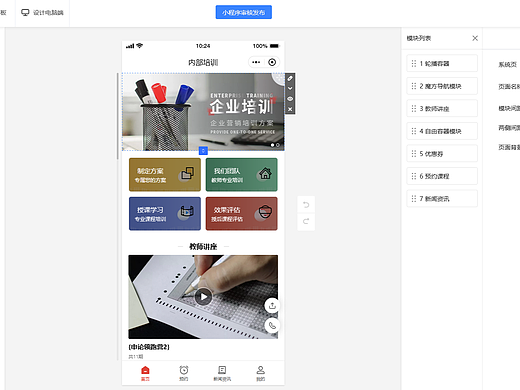Click the circular target capsule button
Viewport: 520px width, 390px height.
272,62
